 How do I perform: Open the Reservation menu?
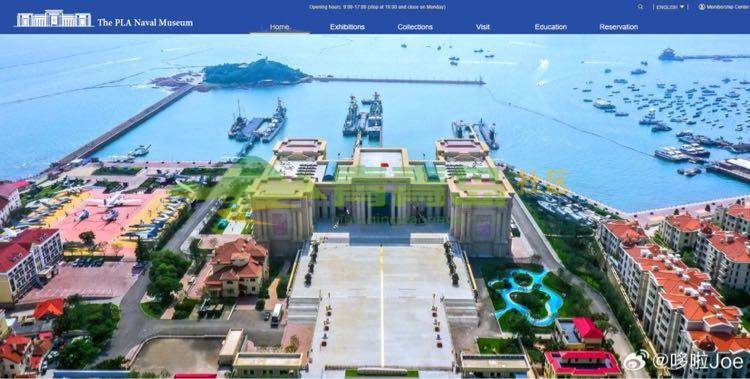[618, 27]
